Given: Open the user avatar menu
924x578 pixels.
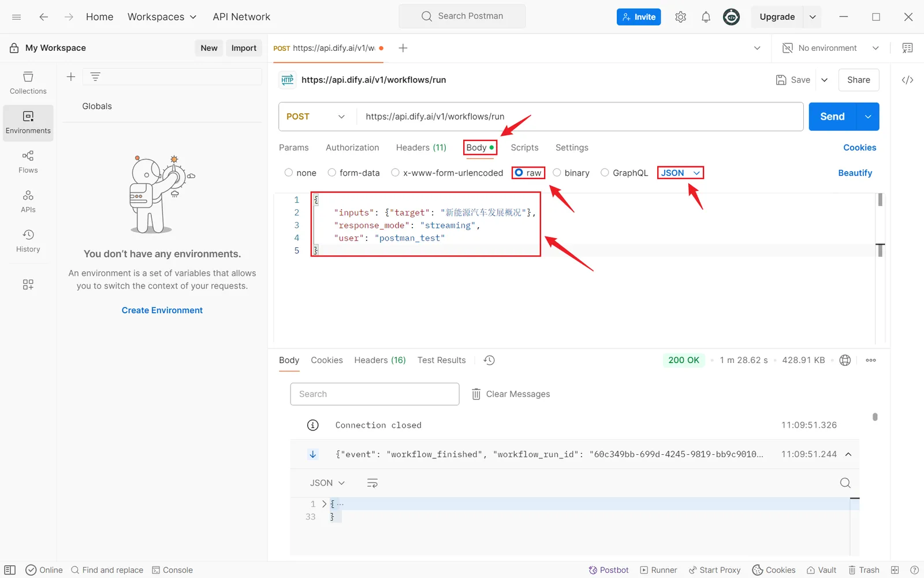Looking at the screenshot, I should pos(731,17).
